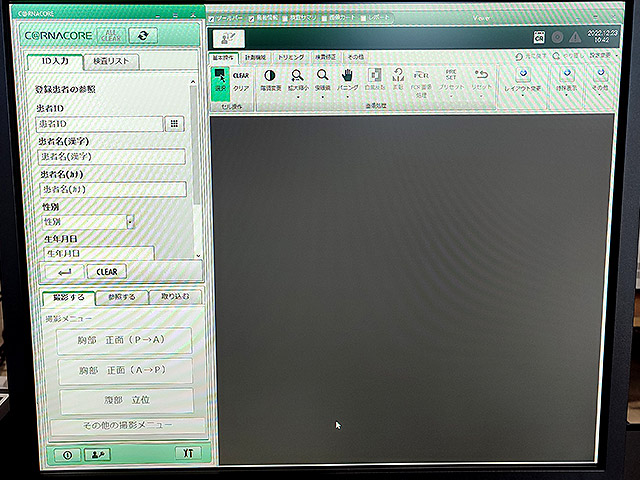The height and width of the screenshot is (480, 640).
Task: Open the その他 ribbon tab
Action: 355,57
